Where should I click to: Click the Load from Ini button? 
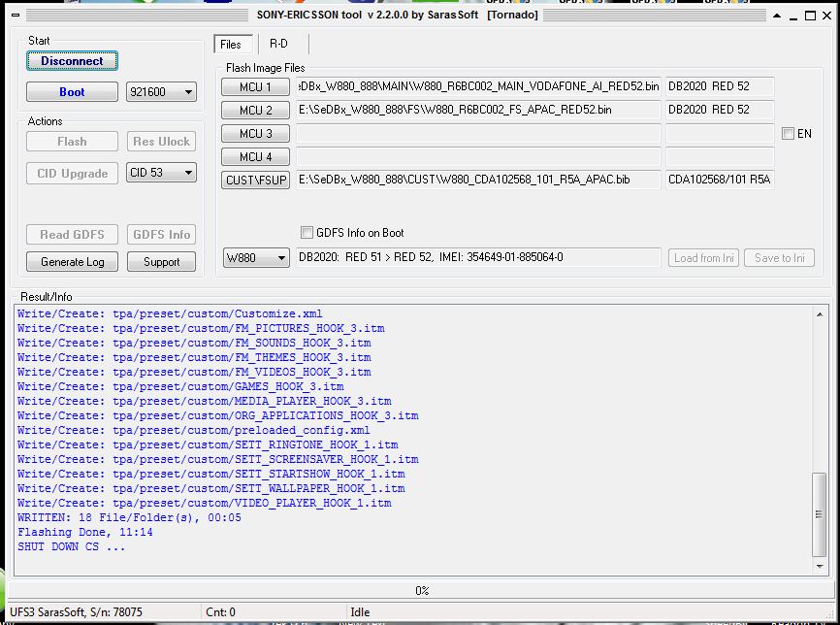point(703,258)
